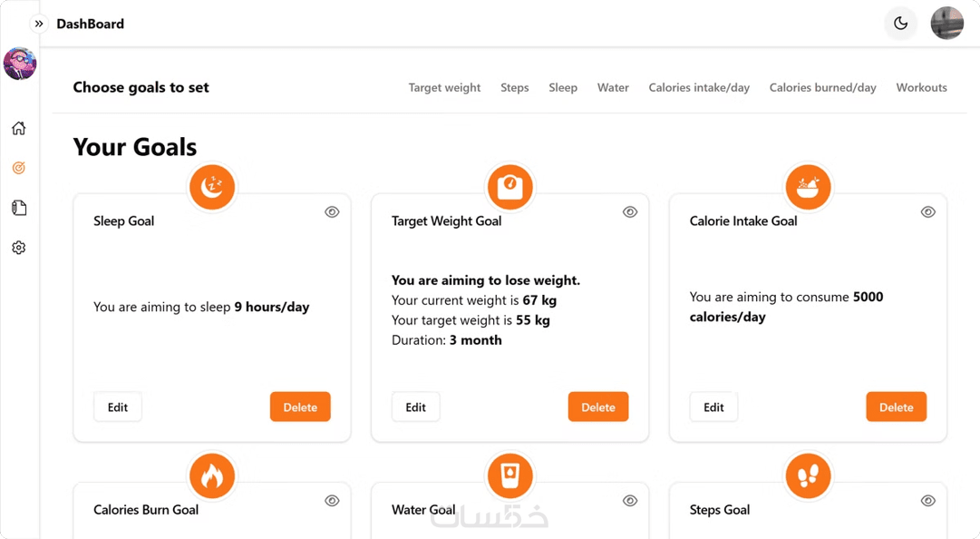Select the Water goal tab
980x539 pixels.
(x=613, y=88)
